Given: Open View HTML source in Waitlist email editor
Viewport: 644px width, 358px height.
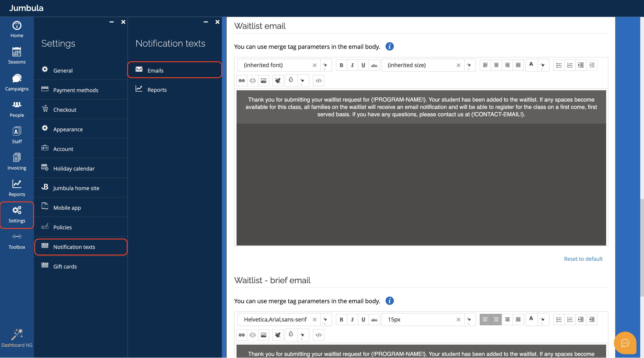Looking at the screenshot, I should pyautogui.click(x=318, y=81).
